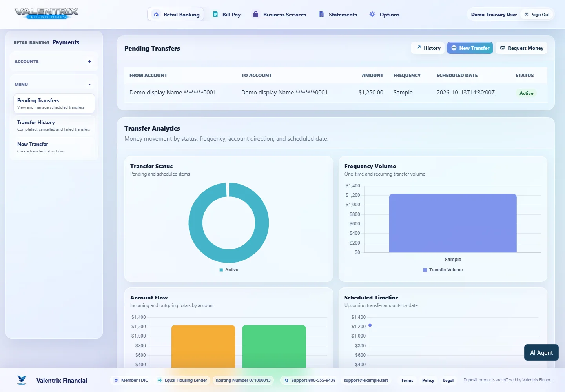Open the Policy link
This screenshot has width=565, height=392.
428,380
